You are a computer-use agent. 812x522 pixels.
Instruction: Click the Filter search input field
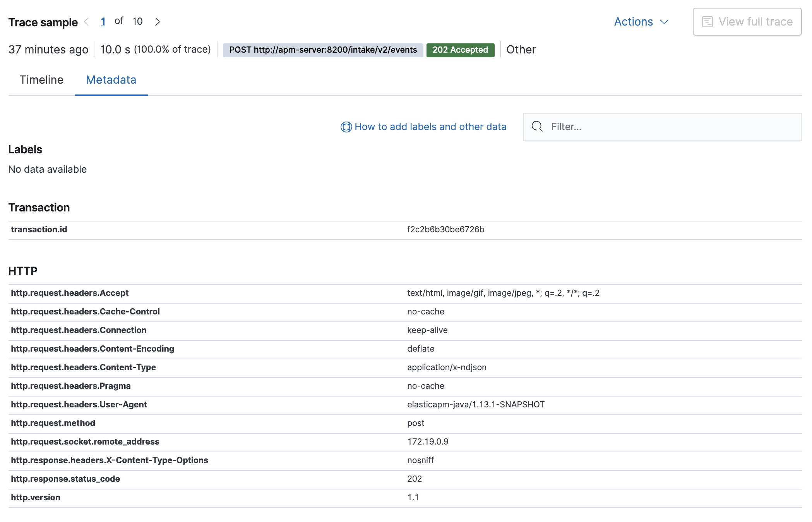coord(662,127)
